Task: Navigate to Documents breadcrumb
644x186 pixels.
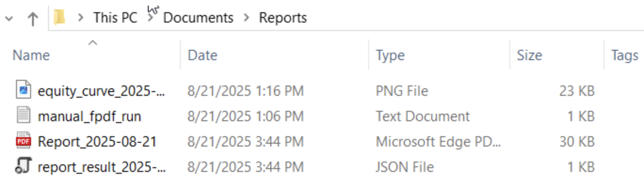Action: pyautogui.click(x=198, y=18)
